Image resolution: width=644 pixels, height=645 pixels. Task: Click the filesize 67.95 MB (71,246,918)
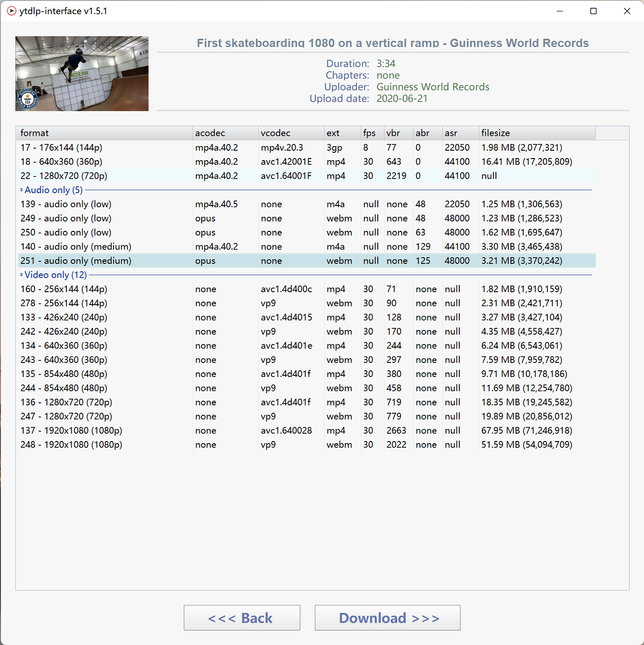click(527, 431)
